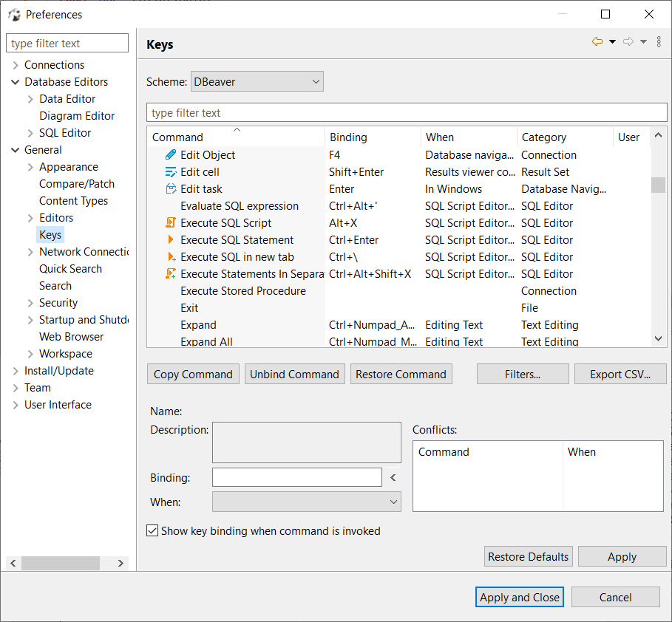Expand the Workspace tree node
Image resolution: width=672 pixels, height=622 pixels.
30,354
